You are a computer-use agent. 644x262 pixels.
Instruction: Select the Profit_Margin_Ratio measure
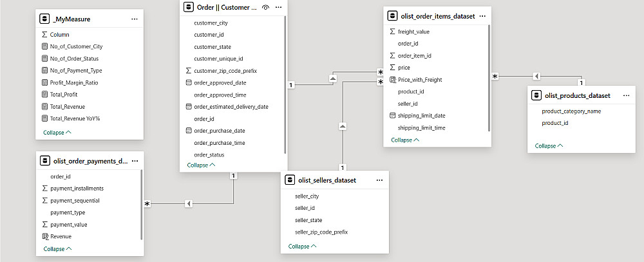pyautogui.click(x=75, y=83)
